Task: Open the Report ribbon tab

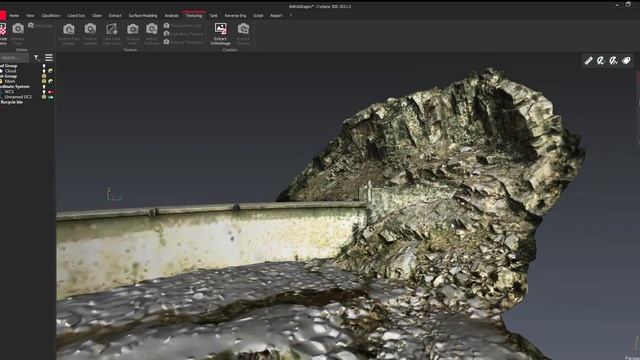Action: tap(276, 16)
